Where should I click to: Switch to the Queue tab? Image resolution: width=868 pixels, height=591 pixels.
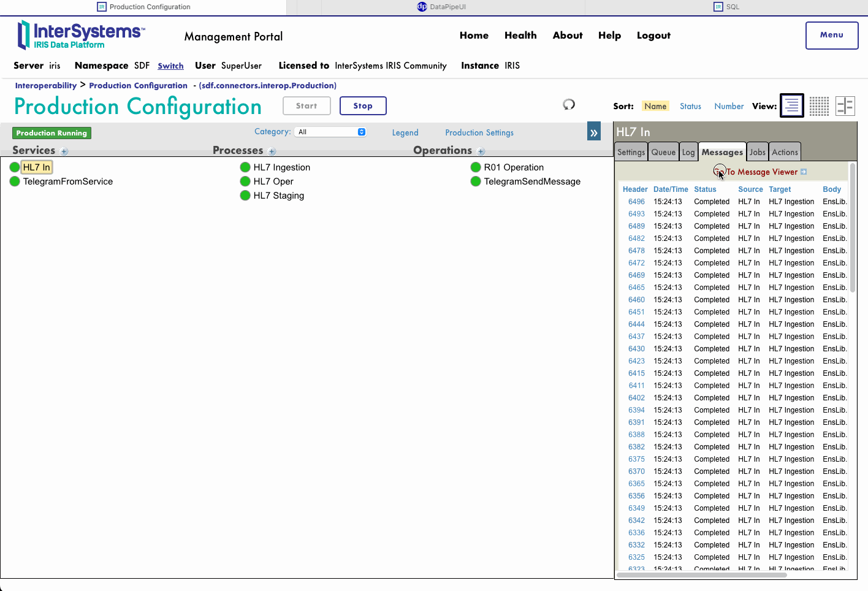click(x=663, y=152)
